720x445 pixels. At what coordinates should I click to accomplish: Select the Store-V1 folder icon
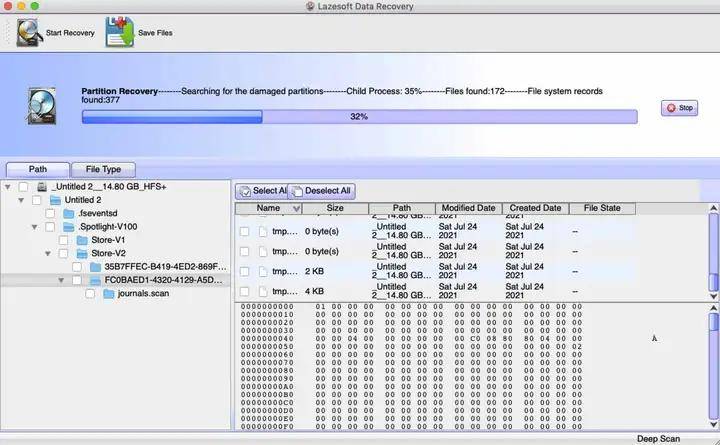tap(82, 240)
